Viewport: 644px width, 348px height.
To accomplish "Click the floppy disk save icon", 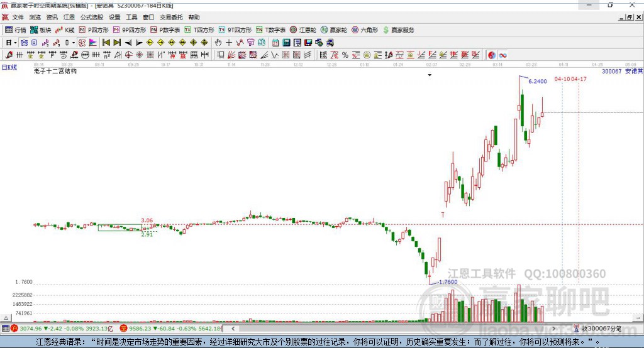I will point(308,43).
